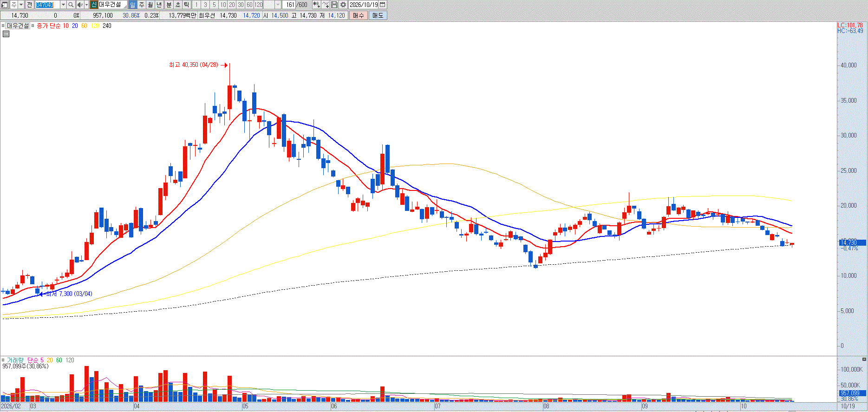
Task: Click the 대우건설 legend label on chart
Action: (18, 26)
